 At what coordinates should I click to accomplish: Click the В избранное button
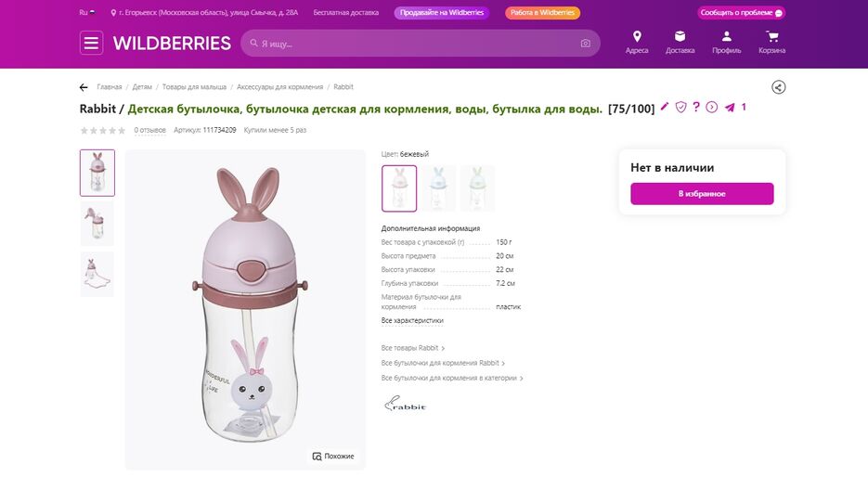coord(702,194)
